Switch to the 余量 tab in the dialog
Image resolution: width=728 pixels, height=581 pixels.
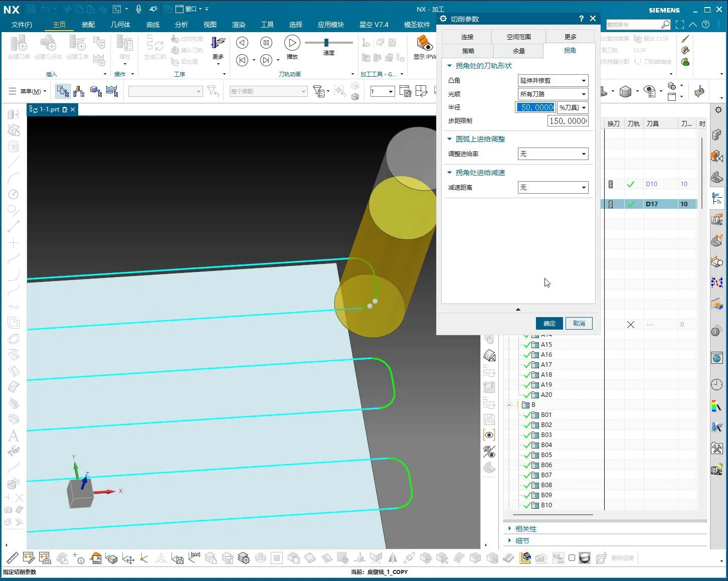click(x=518, y=50)
